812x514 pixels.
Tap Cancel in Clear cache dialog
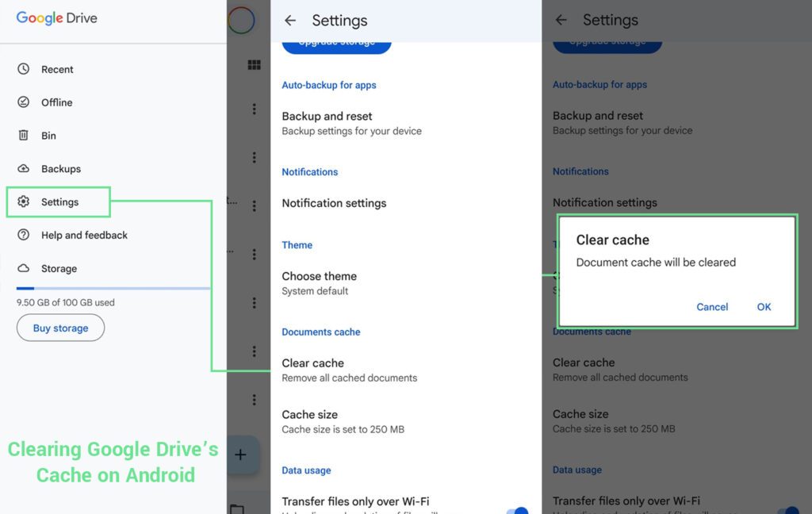712,307
